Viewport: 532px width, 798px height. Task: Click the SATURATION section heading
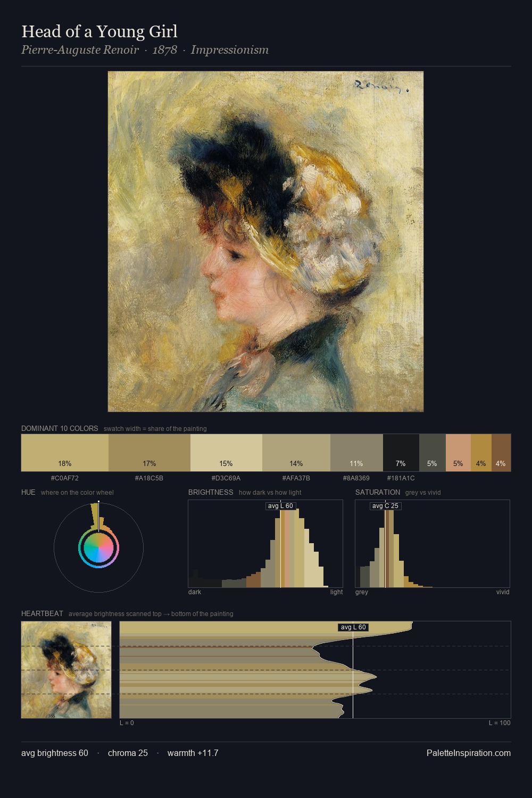[x=378, y=492]
